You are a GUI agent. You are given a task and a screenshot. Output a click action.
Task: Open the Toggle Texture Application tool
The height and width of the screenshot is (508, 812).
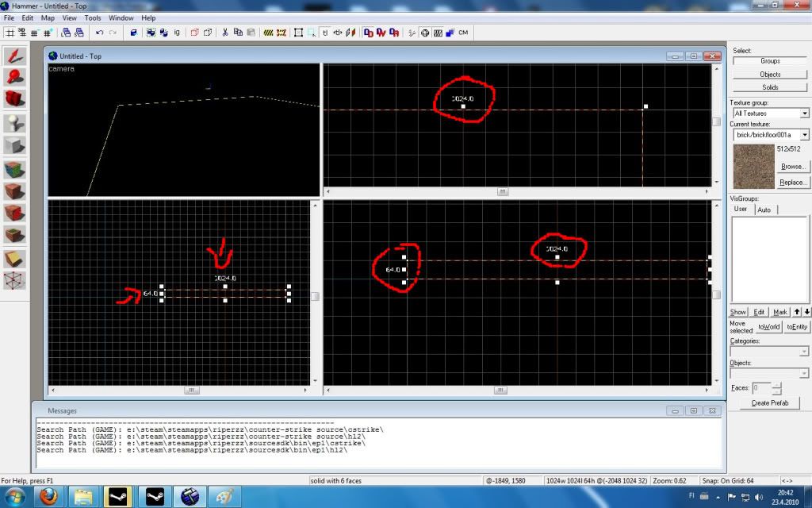click(14, 169)
